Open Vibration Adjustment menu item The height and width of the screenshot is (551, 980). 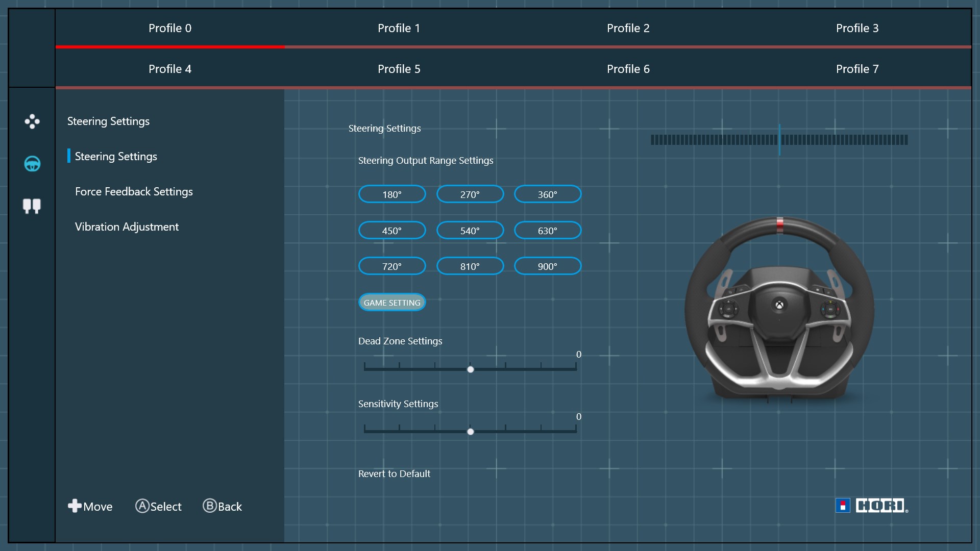(127, 227)
